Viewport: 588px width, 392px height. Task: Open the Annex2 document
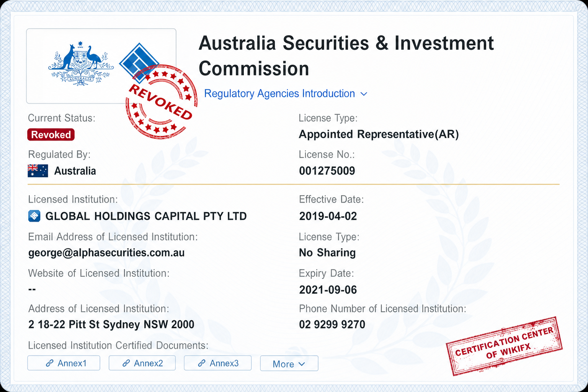(142, 363)
